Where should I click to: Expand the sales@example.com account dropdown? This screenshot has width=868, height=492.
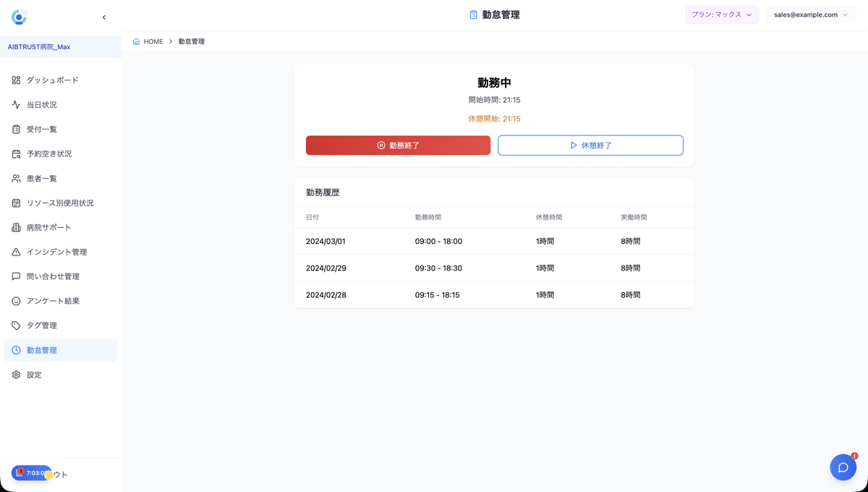[810, 14]
